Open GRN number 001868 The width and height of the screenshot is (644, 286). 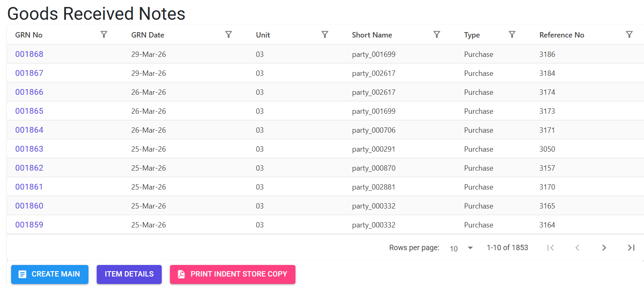[29, 54]
